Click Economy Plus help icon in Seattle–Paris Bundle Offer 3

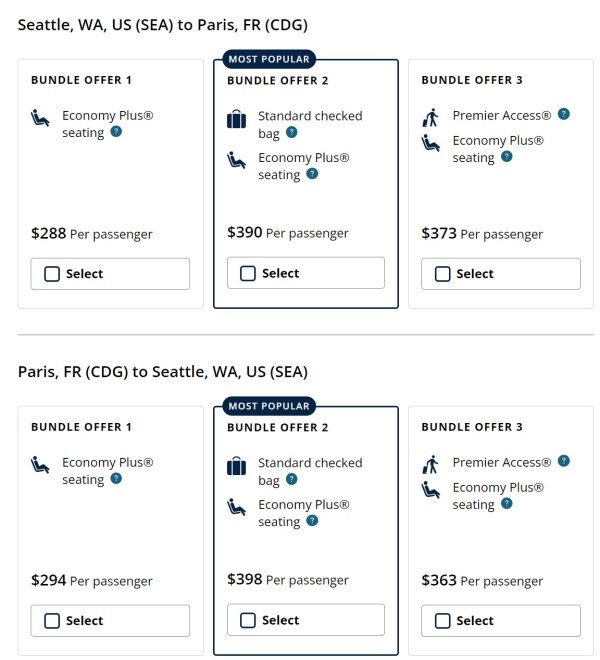(507, 157)
